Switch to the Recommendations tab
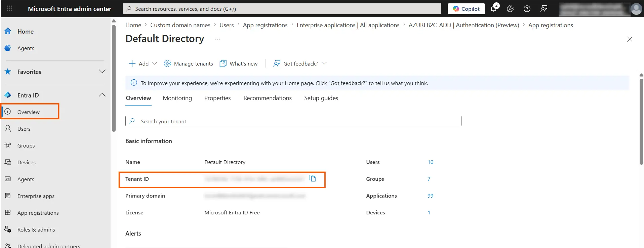Viewport: 644px width, 248px height. pos(268,98)
